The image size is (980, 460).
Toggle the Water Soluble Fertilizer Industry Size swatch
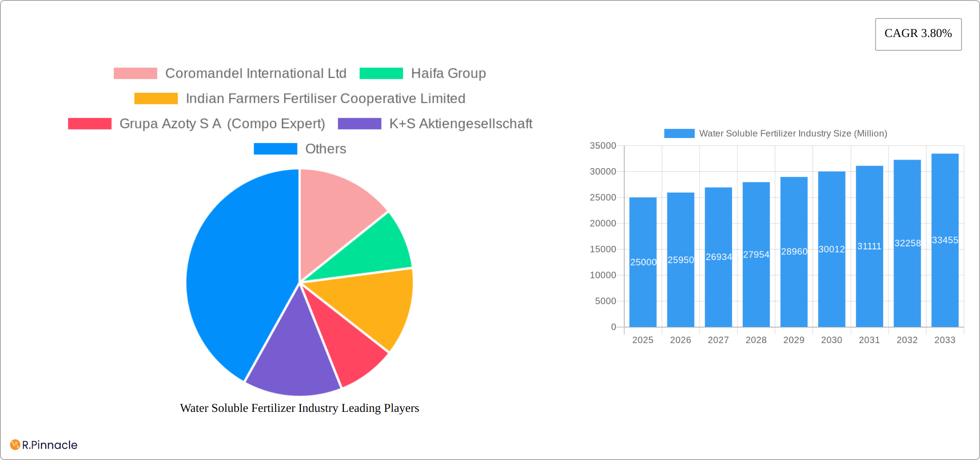[679, 134]
